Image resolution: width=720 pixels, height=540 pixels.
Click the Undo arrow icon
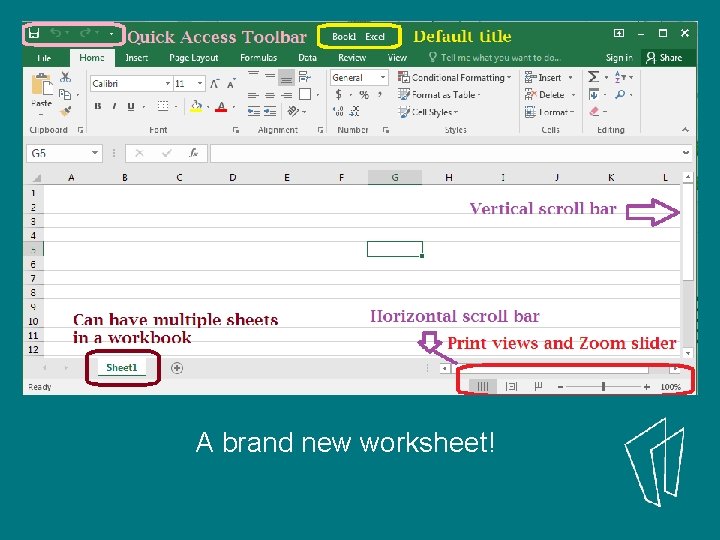[x=56, y=33]
